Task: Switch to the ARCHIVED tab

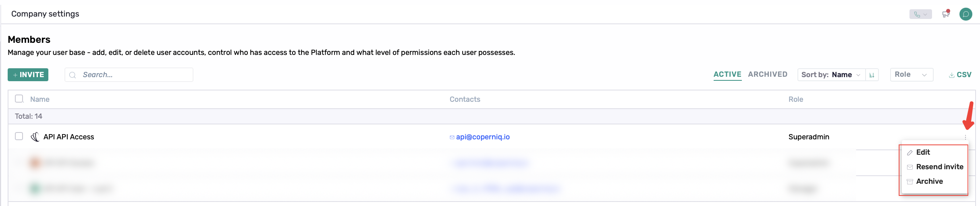Action: coord(768,74)
